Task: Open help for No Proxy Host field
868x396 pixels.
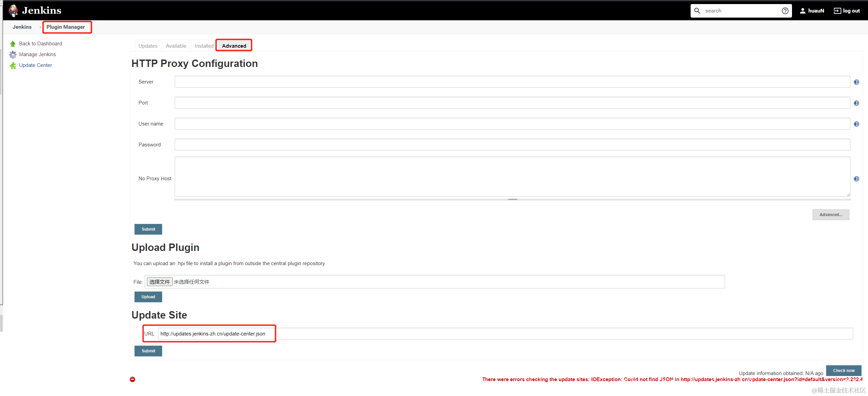Action: pyautogui.click(x=856, y=179)
